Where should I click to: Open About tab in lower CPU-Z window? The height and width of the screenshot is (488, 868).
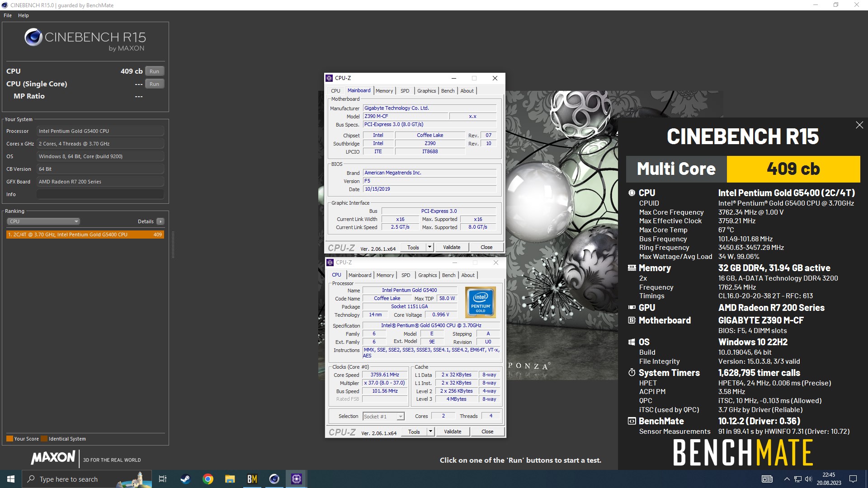click(x=468, y=275)
